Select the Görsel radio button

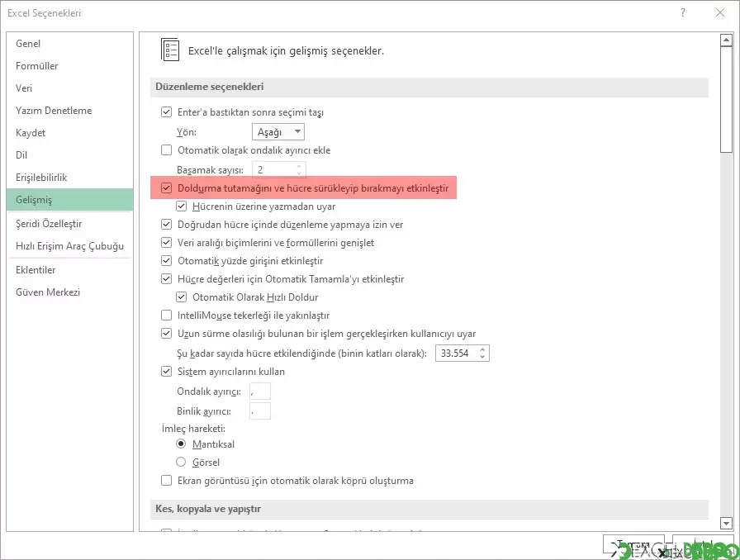181,462
